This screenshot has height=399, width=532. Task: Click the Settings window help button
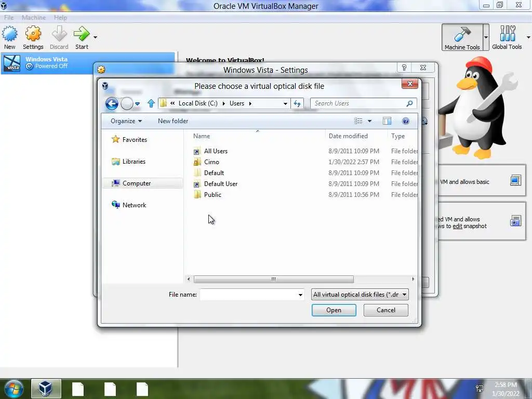click(404, 68)
